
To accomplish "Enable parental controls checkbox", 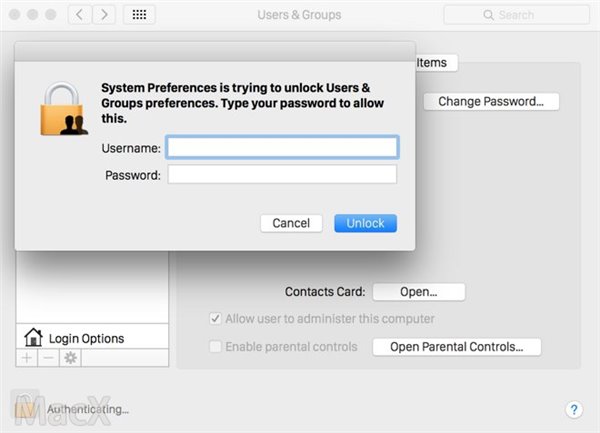I will 216,347.
